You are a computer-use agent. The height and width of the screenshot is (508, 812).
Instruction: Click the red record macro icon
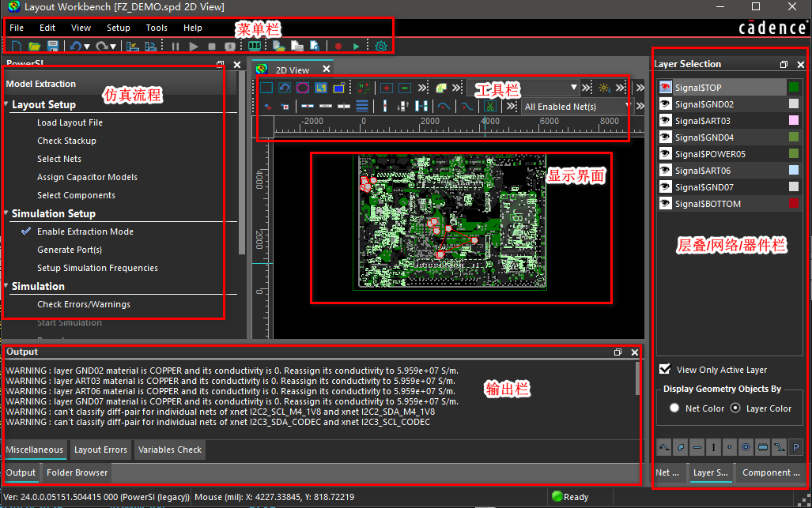tap(338, 47)
